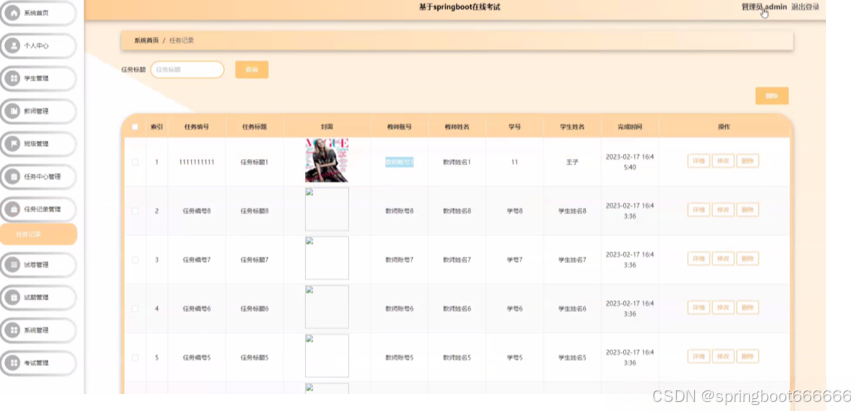Click the 任务编号 column header
The image size is (855, 411).
pyautogui.click(x=196, y=127)
